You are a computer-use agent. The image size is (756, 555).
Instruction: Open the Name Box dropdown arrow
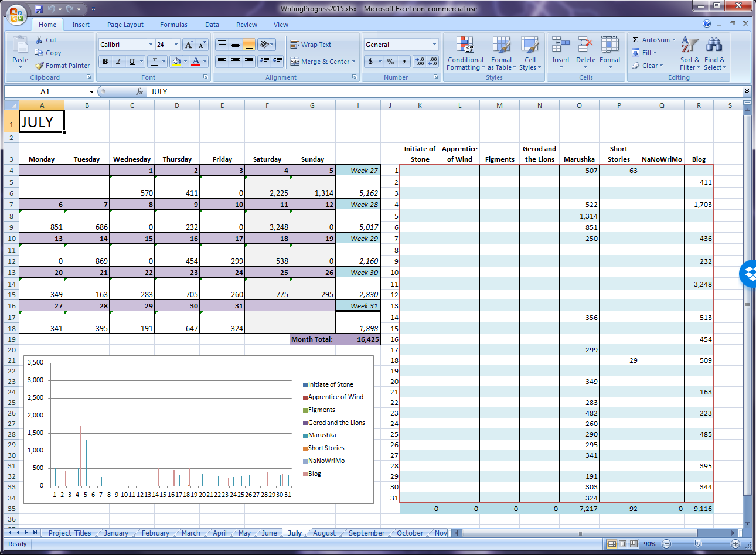click(x=91, y=92)
